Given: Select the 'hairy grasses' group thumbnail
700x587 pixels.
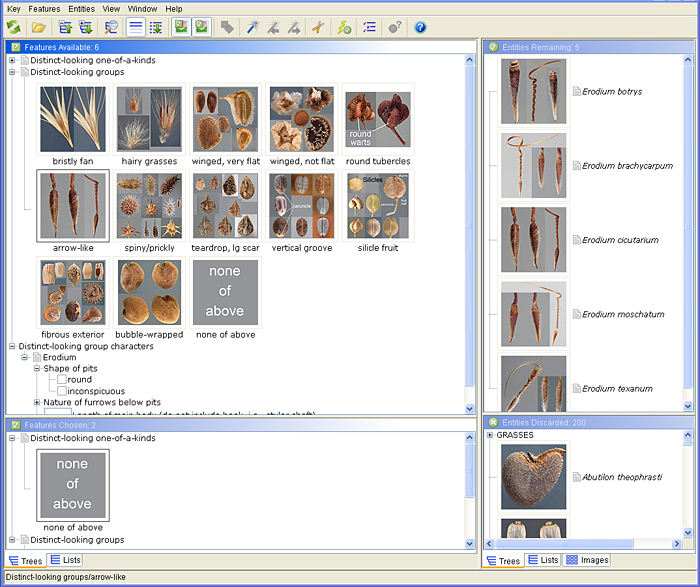Looking at the screenshot, I should point(149,120).
